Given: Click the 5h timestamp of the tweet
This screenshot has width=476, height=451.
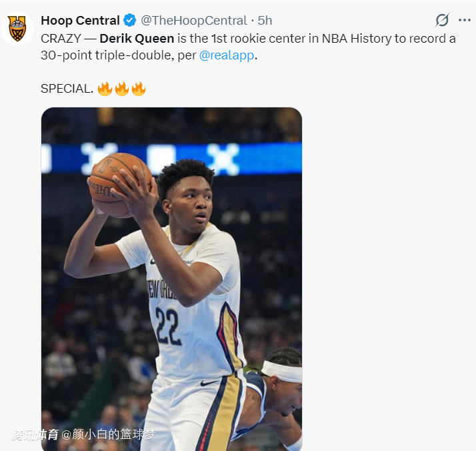Looking at the screenshot, I should pos(265,21).
